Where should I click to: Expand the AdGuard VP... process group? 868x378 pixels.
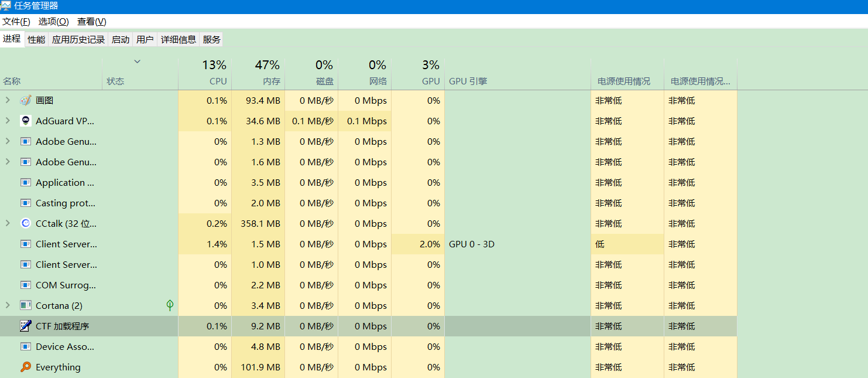8,121
